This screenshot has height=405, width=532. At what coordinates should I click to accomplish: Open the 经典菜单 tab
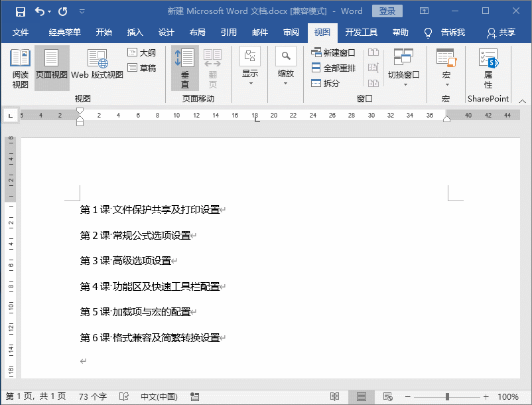[64, 33]
